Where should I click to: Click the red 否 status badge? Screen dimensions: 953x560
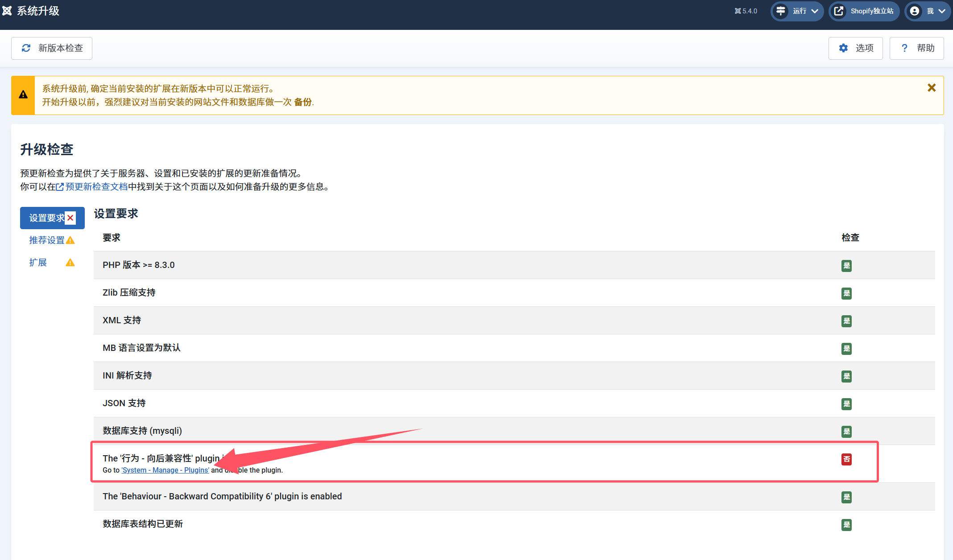tap(846, 459)
